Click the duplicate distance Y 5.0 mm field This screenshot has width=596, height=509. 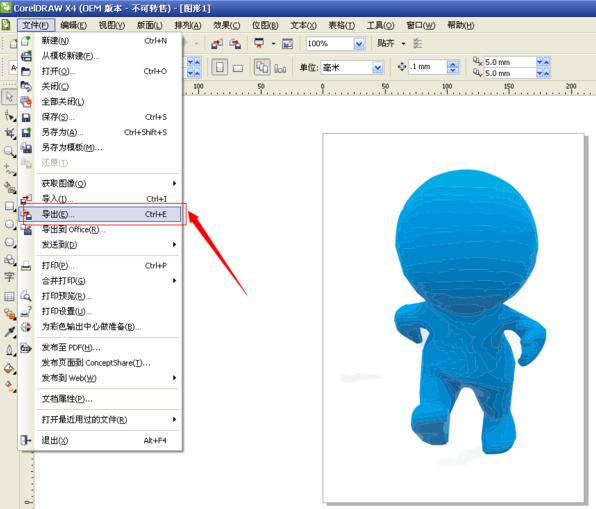click(510, 73)
